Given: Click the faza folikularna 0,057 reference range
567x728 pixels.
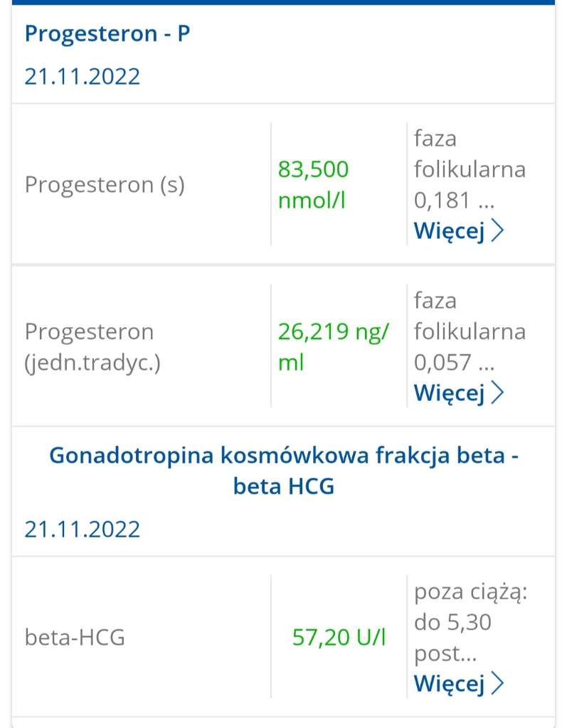Looking at the screenshot, I should [470, 331].
